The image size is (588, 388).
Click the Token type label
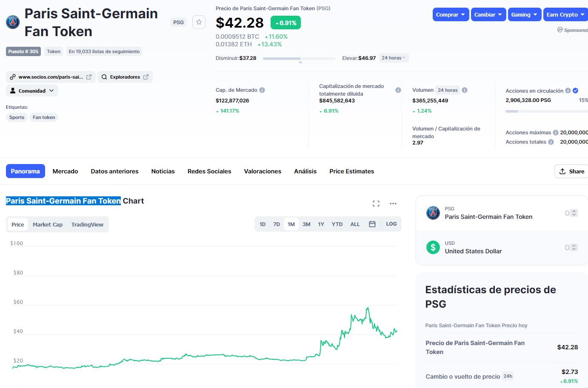point(54,51)
